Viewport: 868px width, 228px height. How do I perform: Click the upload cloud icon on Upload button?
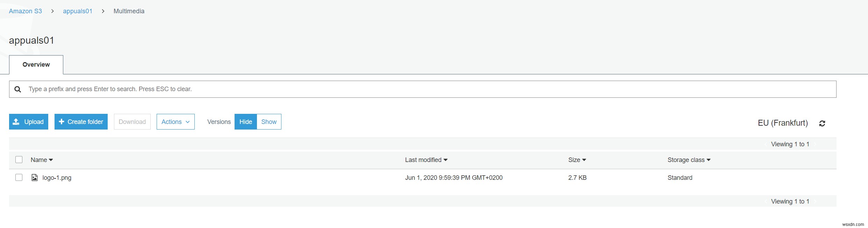coord(16,122)
